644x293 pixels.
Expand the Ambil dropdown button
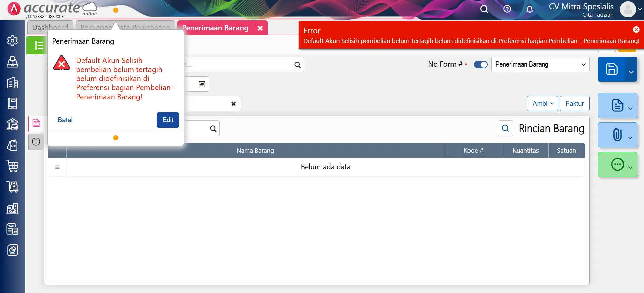(542, 104)
